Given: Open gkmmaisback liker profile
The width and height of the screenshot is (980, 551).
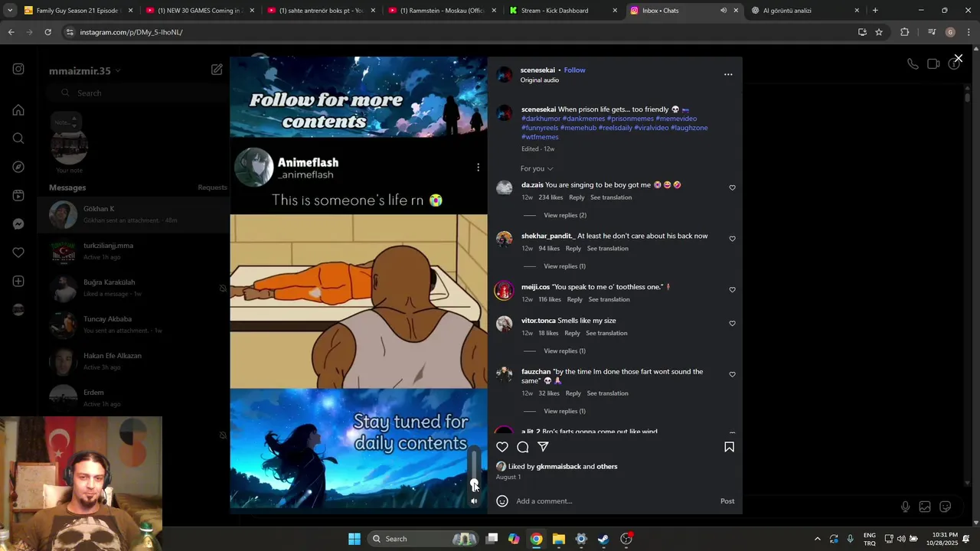Looking at the screenshot, I should (x=558, y=467).
